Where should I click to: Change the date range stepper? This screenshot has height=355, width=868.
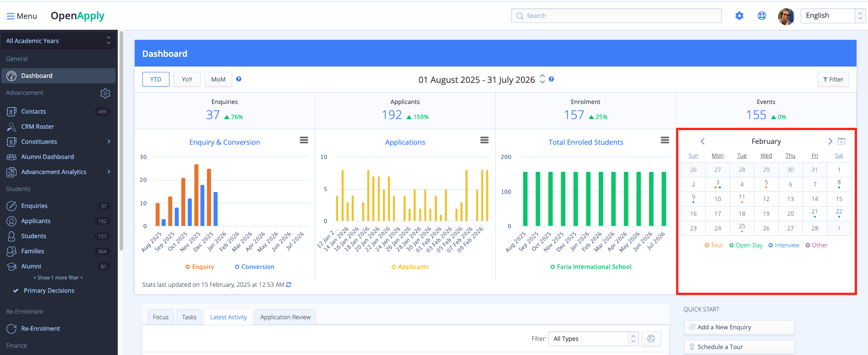(542, 79)
